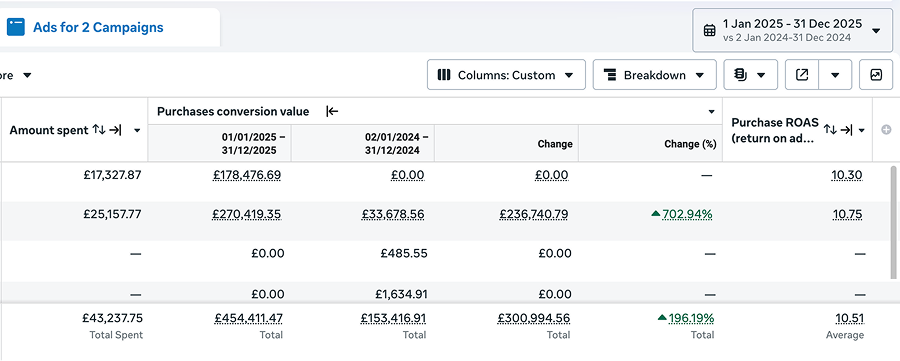Open the reports stacked-document icon menu

750,75
